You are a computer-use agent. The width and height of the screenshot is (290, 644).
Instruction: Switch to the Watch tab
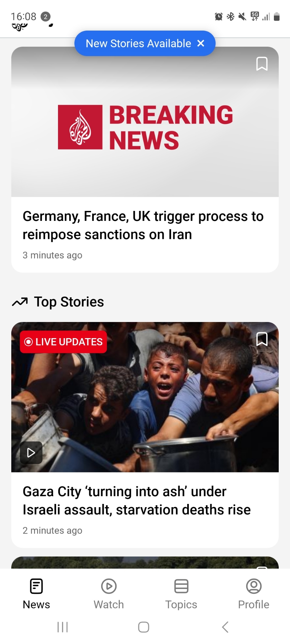[109, 594]
